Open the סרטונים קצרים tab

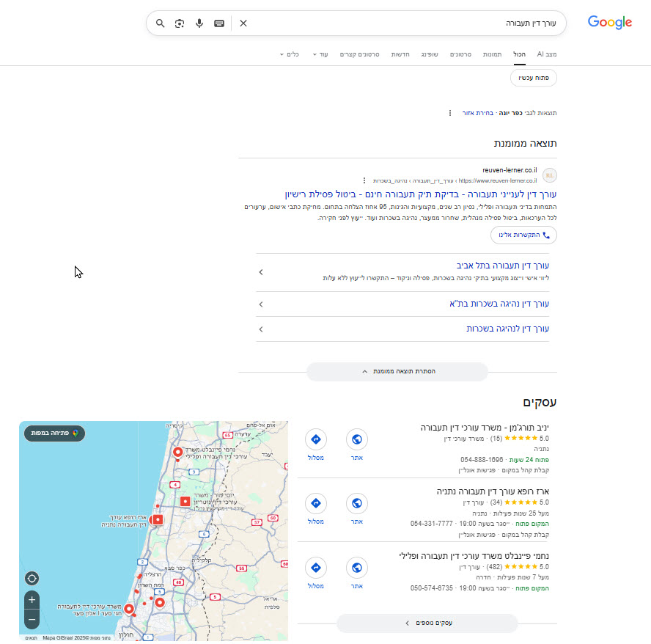point(359,54)
